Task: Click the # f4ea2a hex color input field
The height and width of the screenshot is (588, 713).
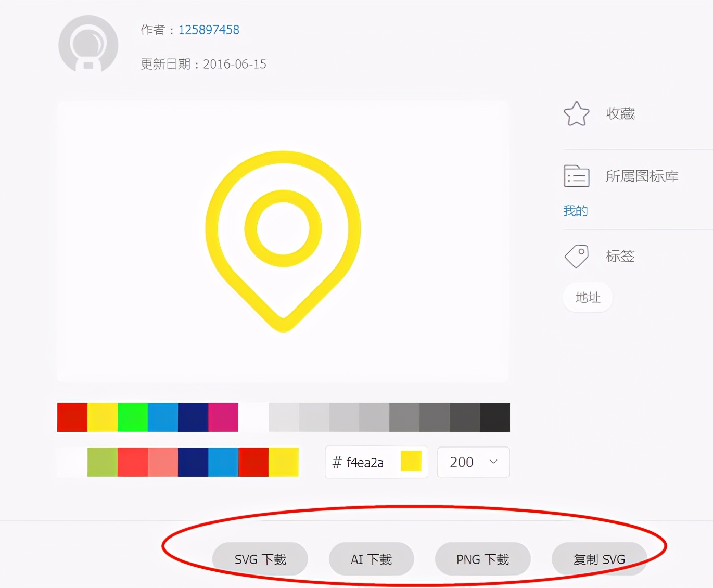Action: click(x=377, y=462)
